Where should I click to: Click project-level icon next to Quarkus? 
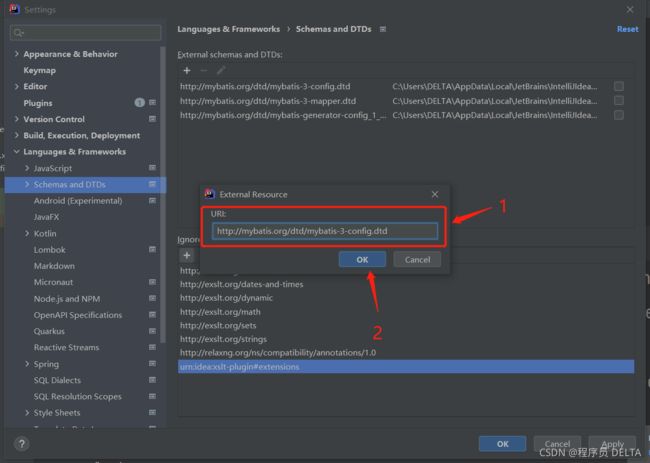[x=153, y=331]
